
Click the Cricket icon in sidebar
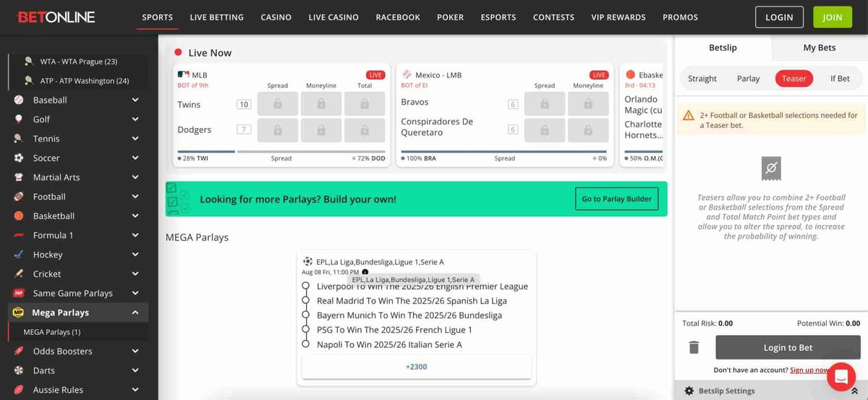pos(19,273)
